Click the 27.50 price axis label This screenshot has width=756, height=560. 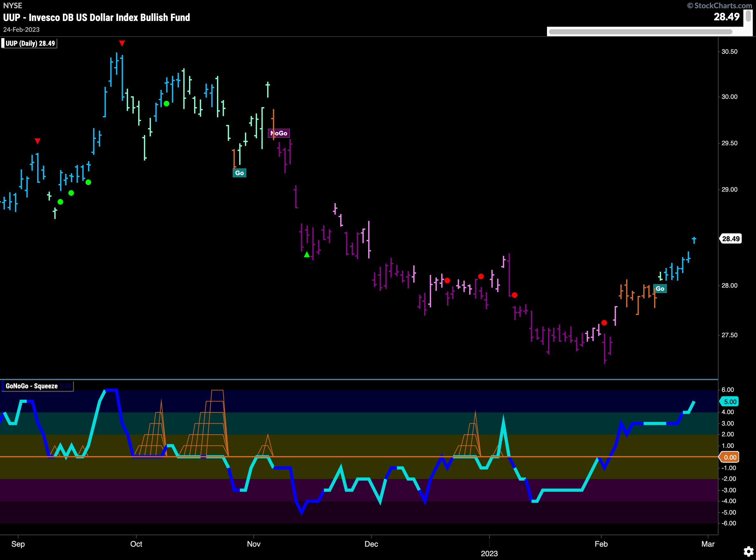[729, 335]
